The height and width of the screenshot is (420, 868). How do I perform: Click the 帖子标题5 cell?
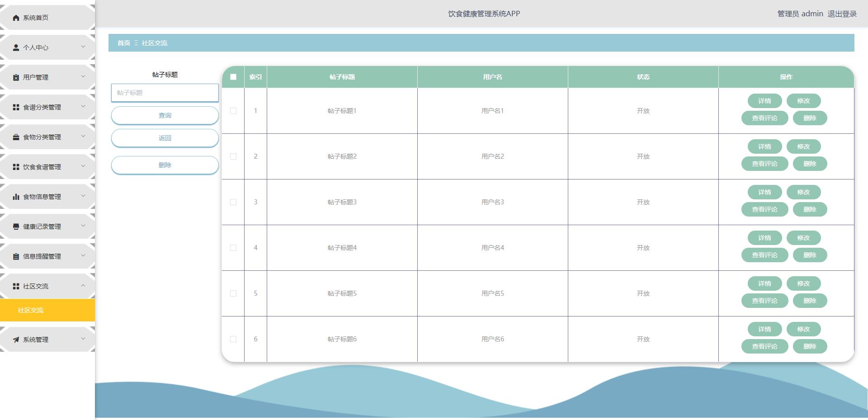[342, 293]
